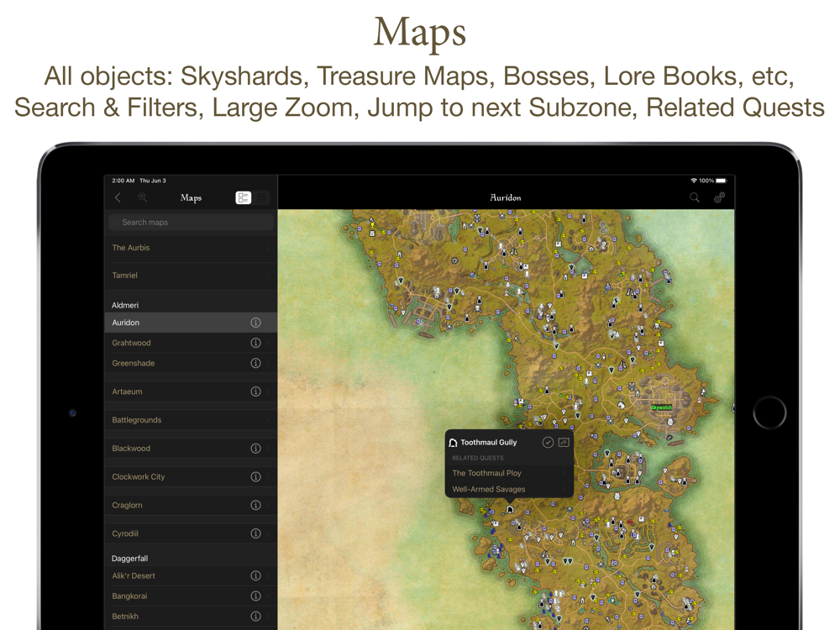
Task: Open the Alik'r Desert map
Action: (x=191, y=576)
